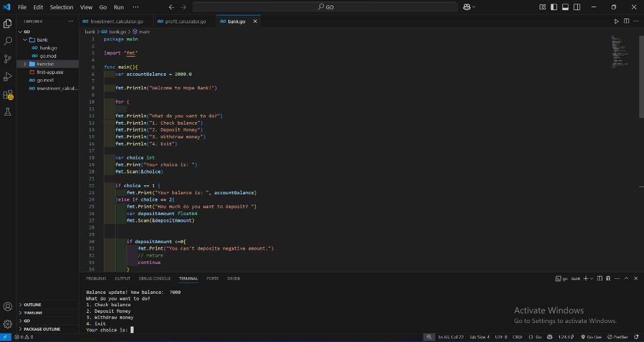Viewport: 644px width, 342px height.
Task: Open the Go menu
Action: [103, 7]
